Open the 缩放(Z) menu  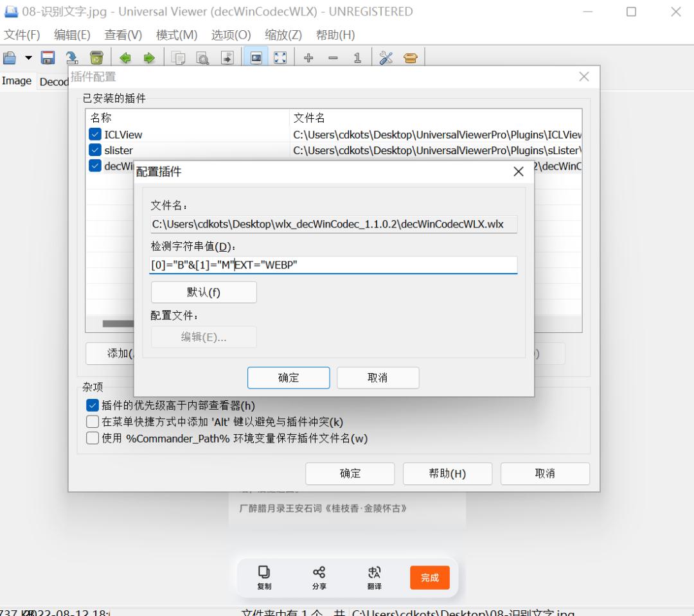pos(283,35)
